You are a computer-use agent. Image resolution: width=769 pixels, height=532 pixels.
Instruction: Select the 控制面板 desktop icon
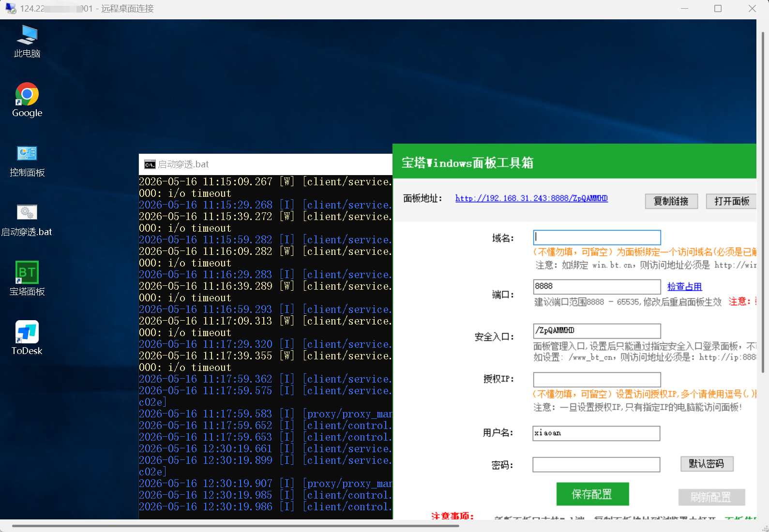click(x=27, y=161)
